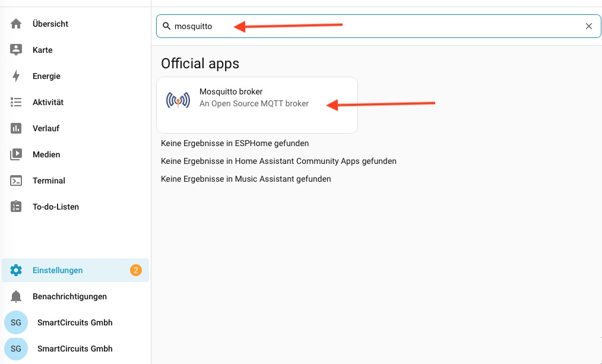Click the Übersicht home icon
The width and height of the screenshot is (602, 364).
click(x=16, y=24)
